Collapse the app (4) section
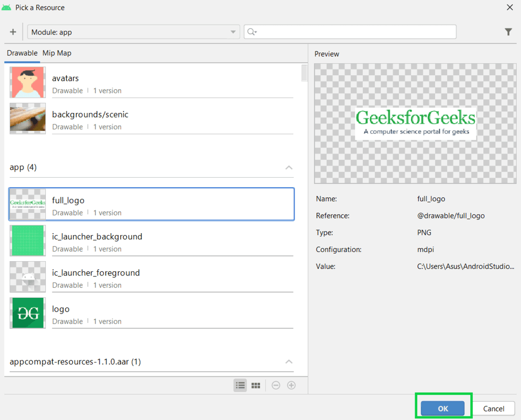Viewport: 521px width, 420px height. [x=288, y=167]
